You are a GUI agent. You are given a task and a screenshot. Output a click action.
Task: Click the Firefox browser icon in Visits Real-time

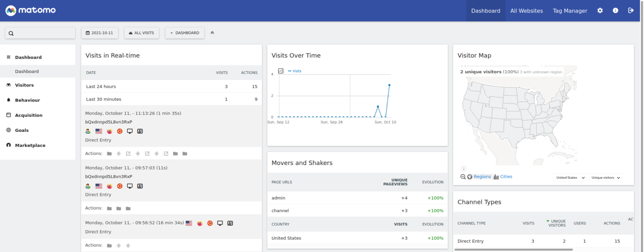(109, 131)
